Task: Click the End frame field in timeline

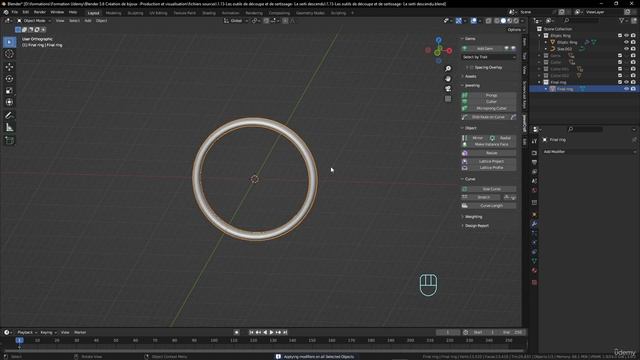Action: 513,332
